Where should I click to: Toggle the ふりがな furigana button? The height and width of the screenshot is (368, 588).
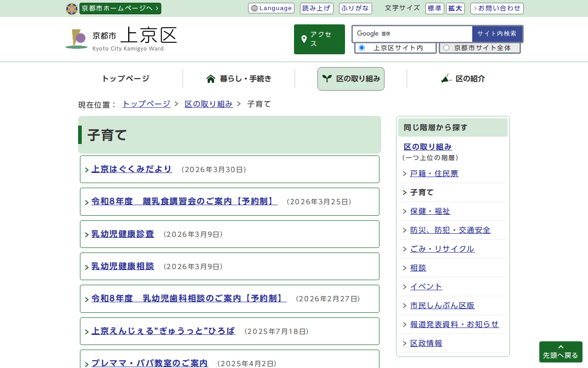pyautogui.click(x=355, y=8)
